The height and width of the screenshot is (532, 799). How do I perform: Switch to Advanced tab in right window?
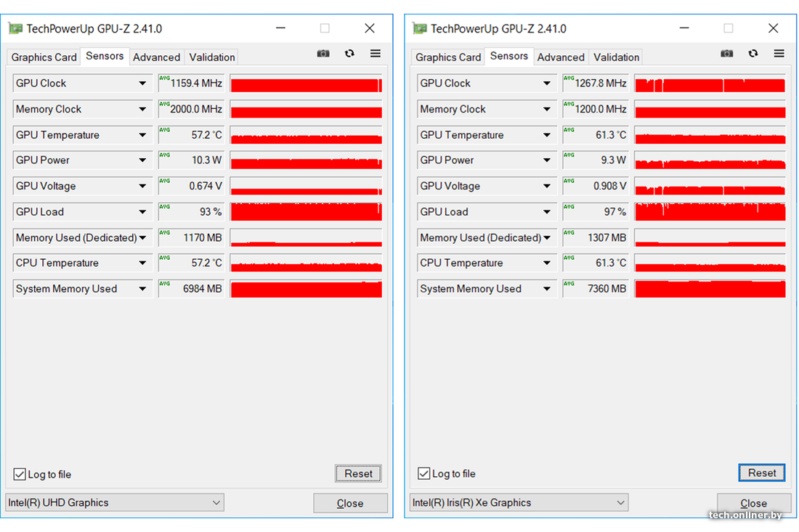[561, 57]
